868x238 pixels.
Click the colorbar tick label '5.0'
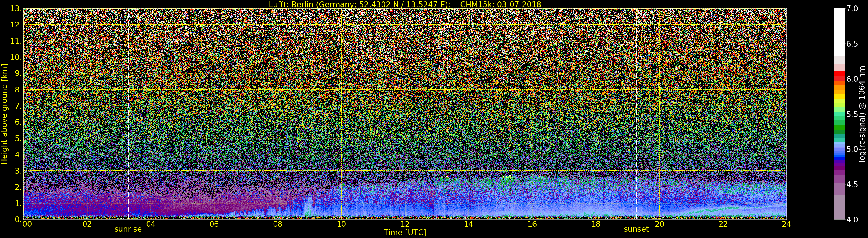(x=852, y=149)
